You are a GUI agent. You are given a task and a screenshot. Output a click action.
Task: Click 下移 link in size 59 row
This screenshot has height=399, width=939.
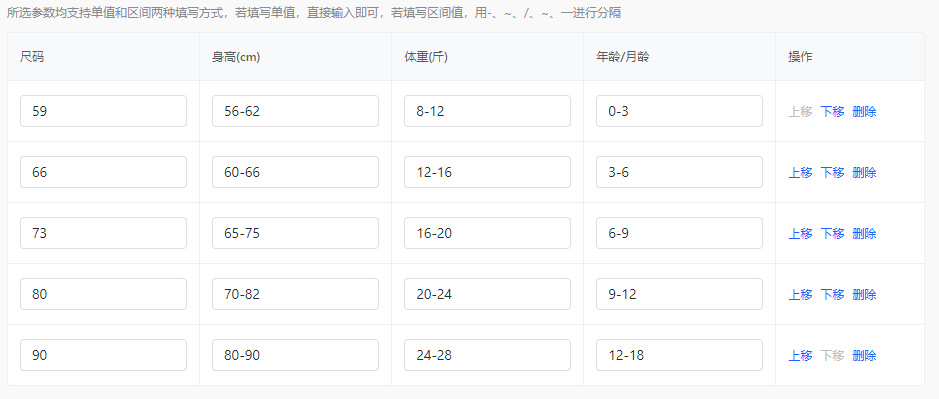tap(832, 111)
